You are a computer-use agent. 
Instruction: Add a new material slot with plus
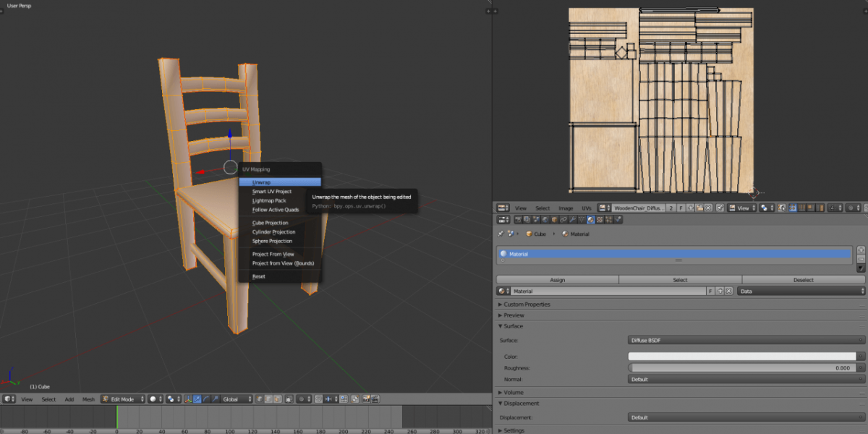click(x=861, y=250)
